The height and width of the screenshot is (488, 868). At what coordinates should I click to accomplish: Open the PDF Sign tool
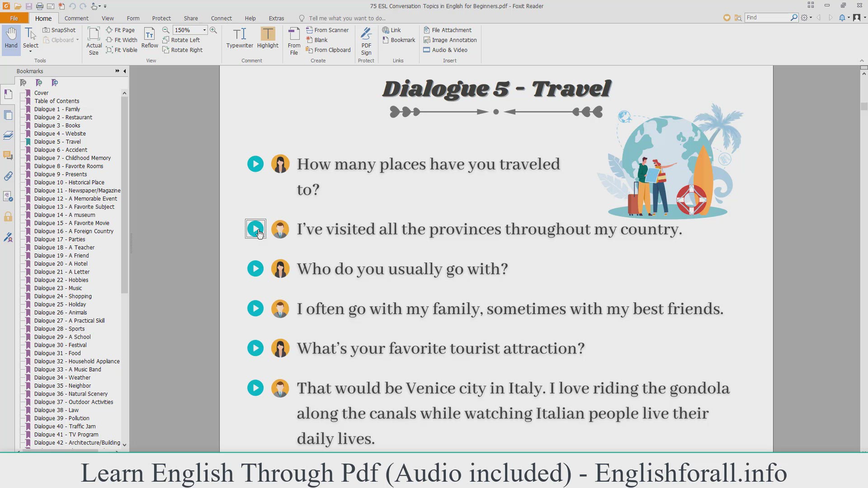pos(366,41)
